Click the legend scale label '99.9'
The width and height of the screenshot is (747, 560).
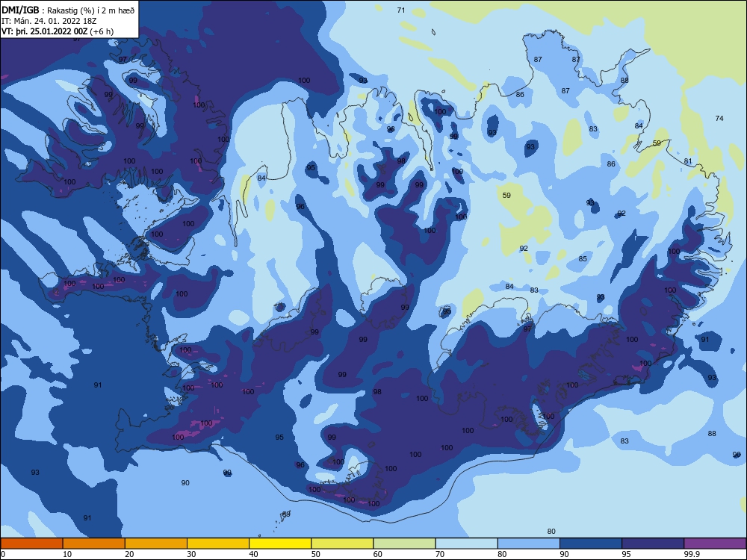pos(691,554)
